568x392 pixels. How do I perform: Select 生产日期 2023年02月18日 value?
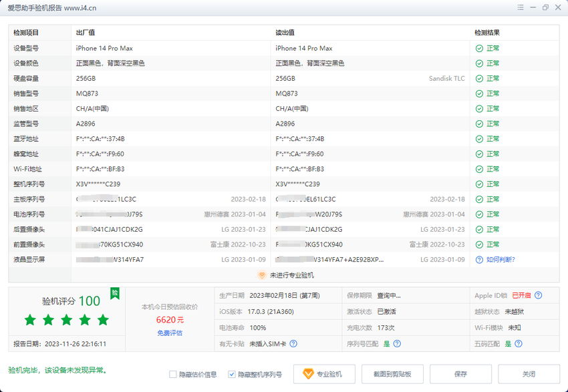click(285, 296)
